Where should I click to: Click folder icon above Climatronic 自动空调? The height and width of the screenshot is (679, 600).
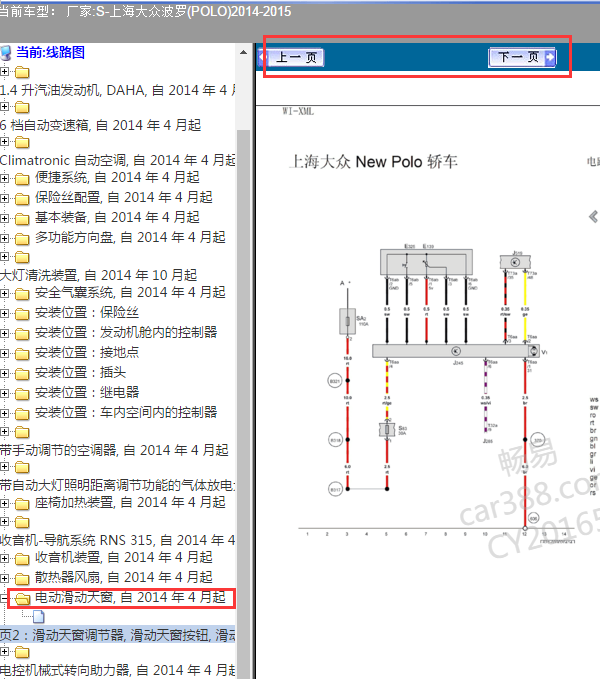22,142
